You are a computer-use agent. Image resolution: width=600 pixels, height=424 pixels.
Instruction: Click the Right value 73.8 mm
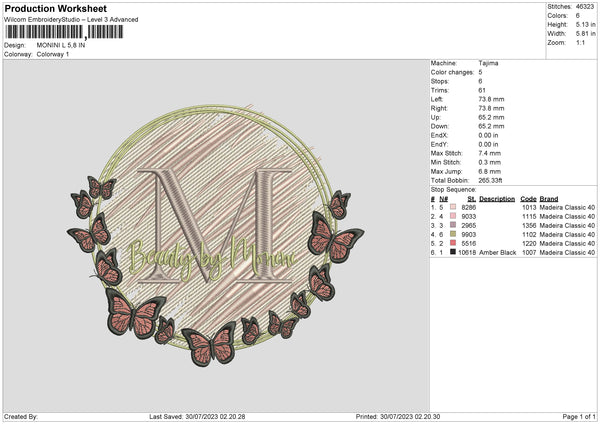[x=491, y=108]
